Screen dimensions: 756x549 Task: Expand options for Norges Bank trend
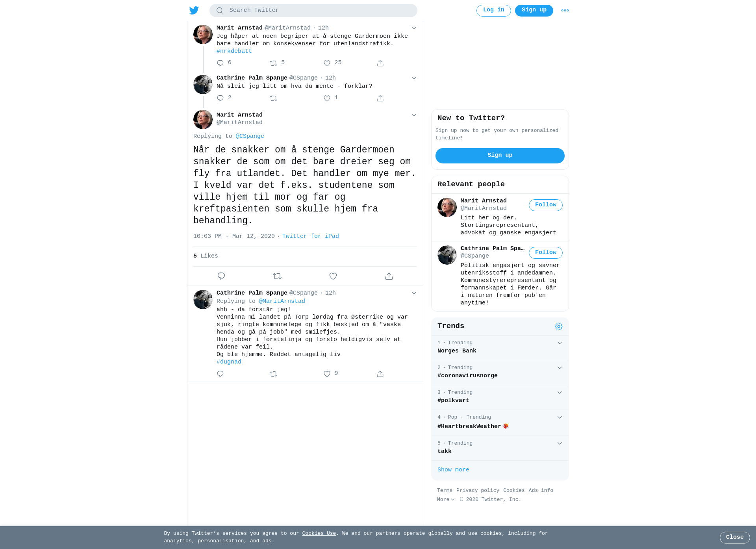pos(560,343)
